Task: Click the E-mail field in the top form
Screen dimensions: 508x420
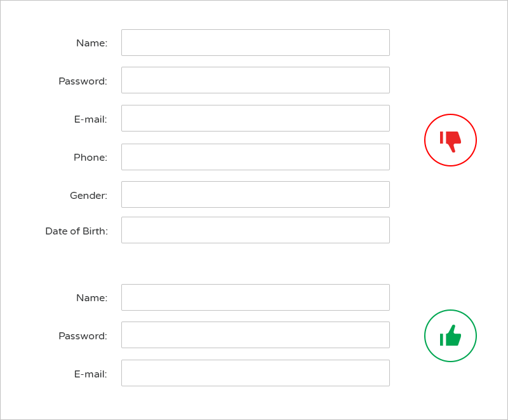Action: (x=255, y=118)
